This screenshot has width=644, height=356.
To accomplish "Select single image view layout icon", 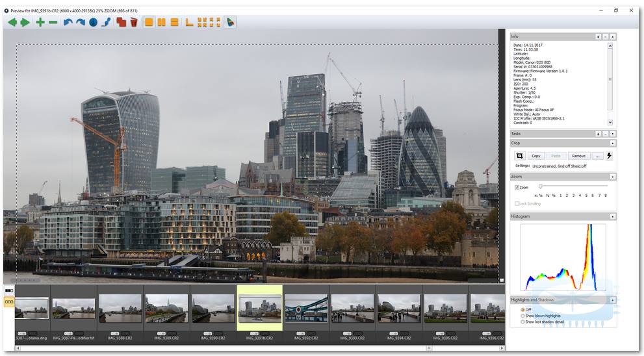I will [149, 22].
